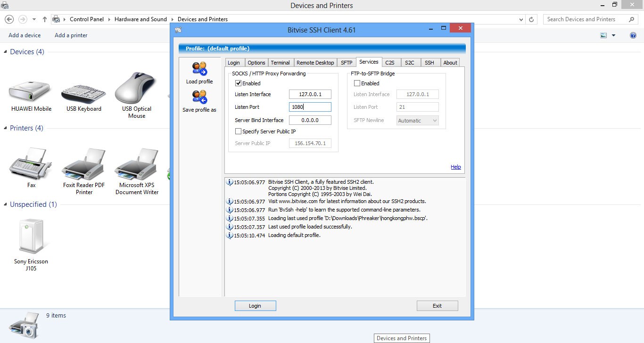This screenshot has width=644, height=343.
Task: Click the Up folder arrow
Action: pos(45,19)
